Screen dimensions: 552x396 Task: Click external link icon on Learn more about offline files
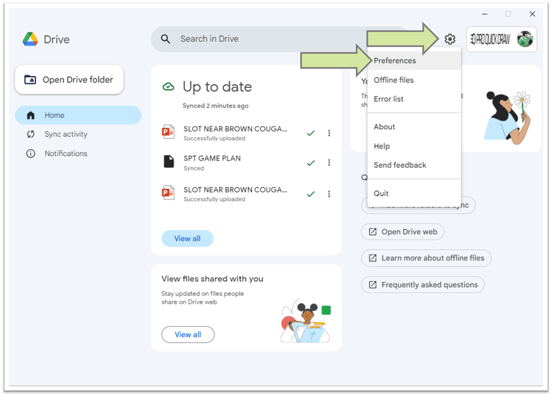pyautogui.click(x=372, y=258)
